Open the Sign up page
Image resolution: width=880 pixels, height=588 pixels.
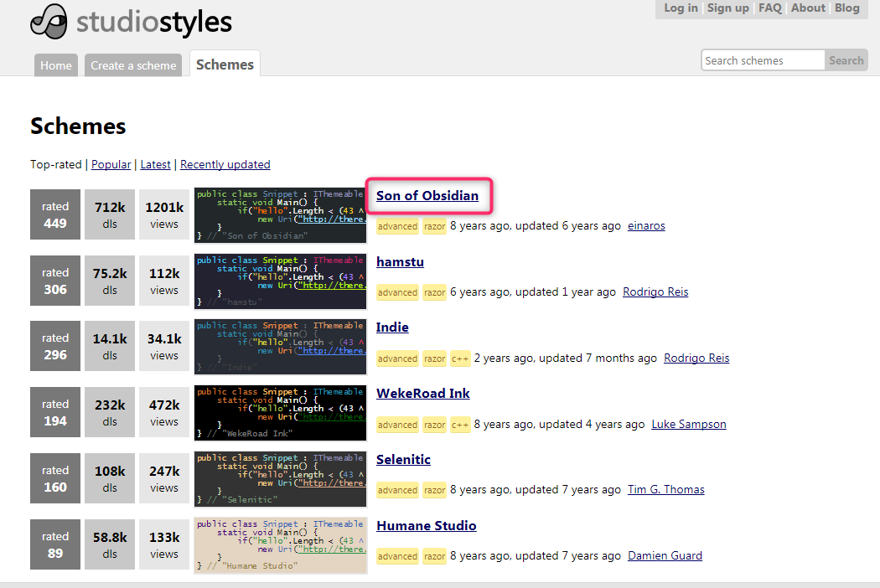[727, 8]
